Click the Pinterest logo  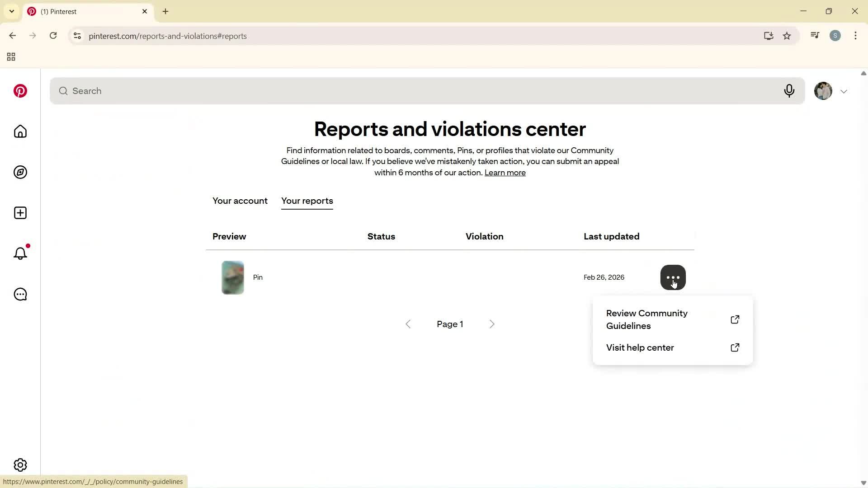click(20, 91)
